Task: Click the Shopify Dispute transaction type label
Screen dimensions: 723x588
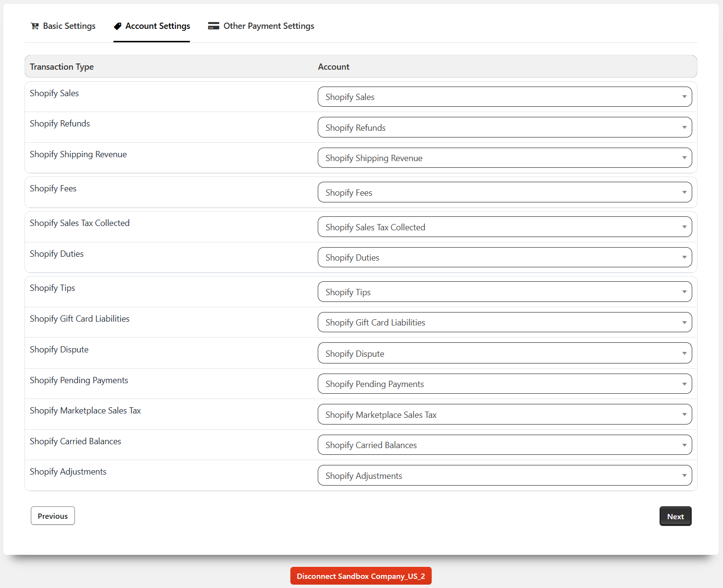Action: [x=59, y=350]
